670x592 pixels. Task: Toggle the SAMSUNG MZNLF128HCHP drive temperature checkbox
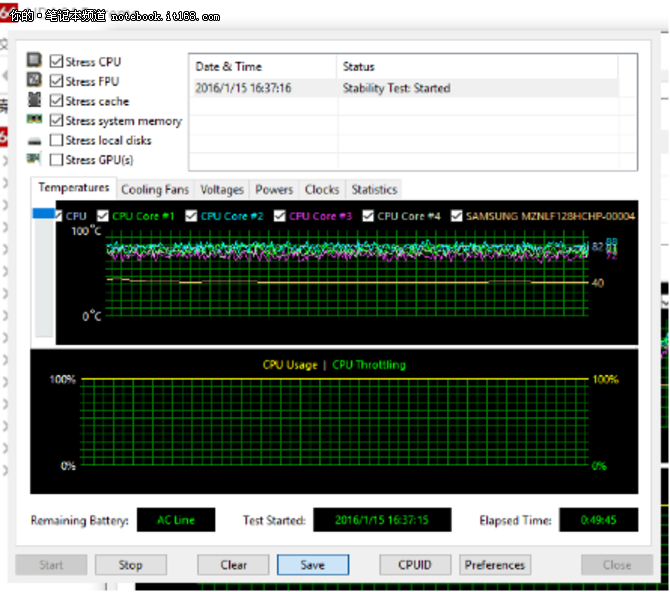point(457,216)
